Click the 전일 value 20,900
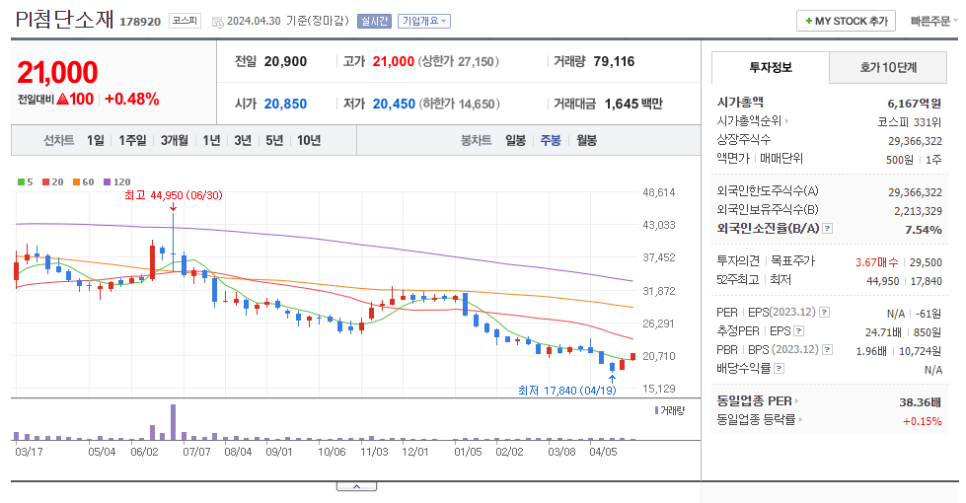Image resolution: width=966 pixels, height=503 pixels. pos(285,62)
